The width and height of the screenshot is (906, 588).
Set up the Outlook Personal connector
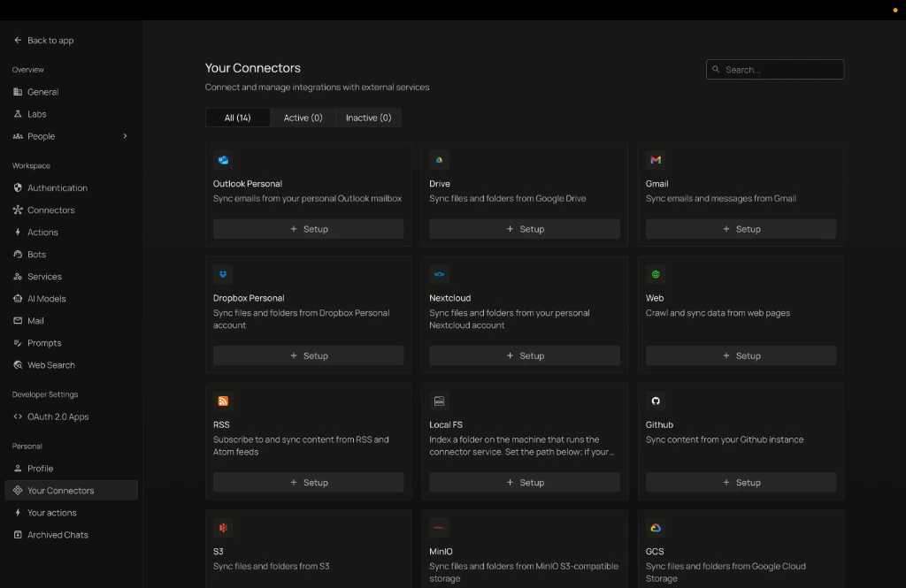pos(308,229)
